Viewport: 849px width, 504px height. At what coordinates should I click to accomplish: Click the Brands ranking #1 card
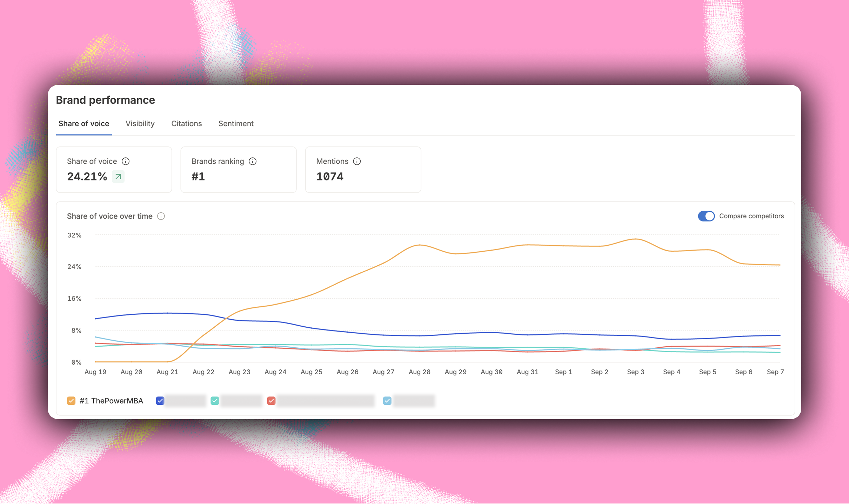click(238, 170)
